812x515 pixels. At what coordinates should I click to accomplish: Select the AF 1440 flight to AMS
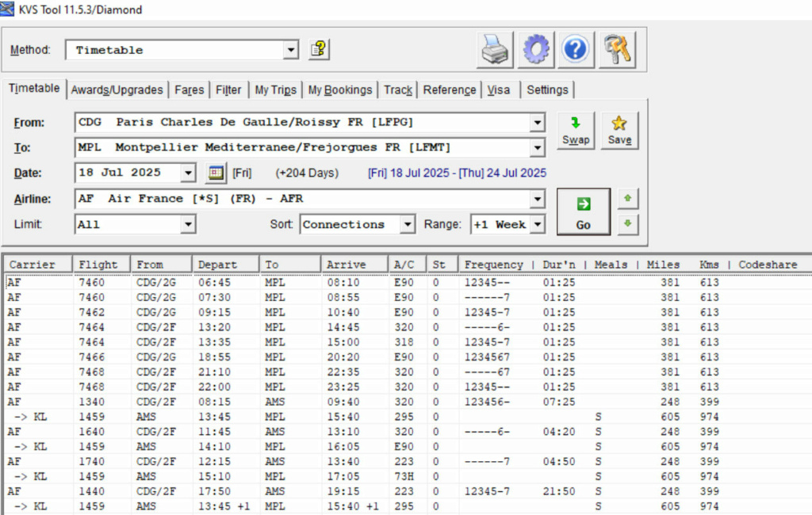(x=406, y=492)
